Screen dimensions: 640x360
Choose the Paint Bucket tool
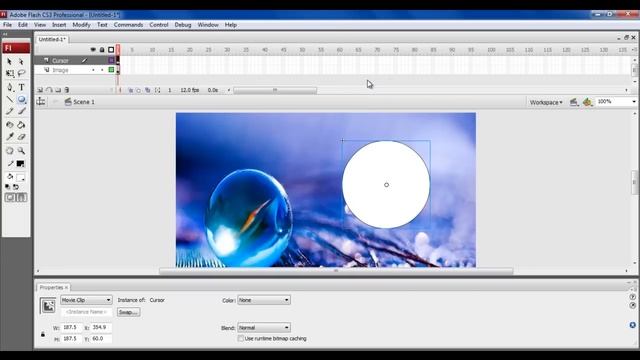(21, 125)
